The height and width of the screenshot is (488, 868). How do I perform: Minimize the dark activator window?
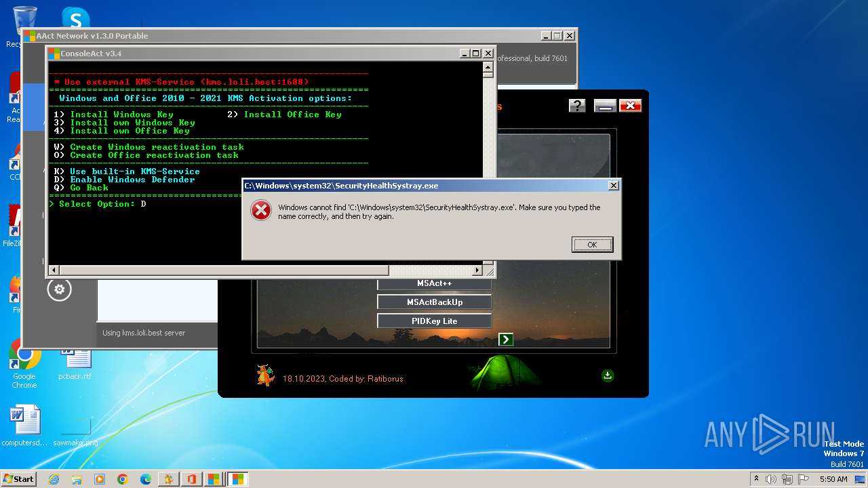click(x=604, y=106)
